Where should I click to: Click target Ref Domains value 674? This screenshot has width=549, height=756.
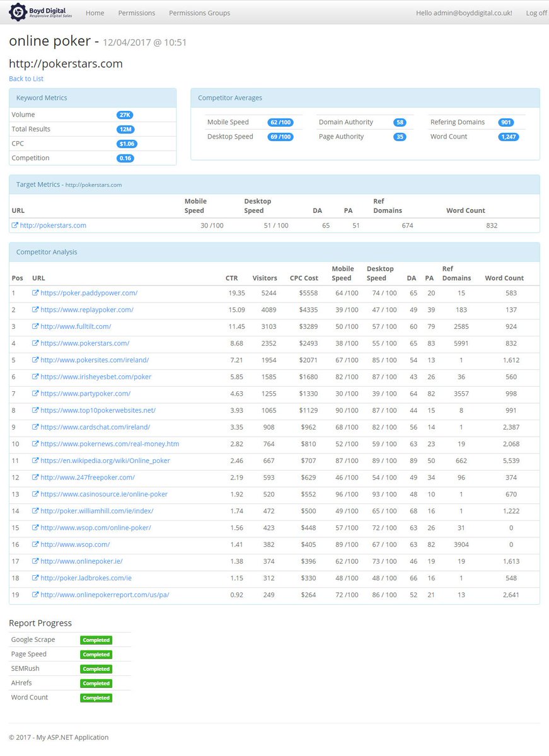point(407,225)
